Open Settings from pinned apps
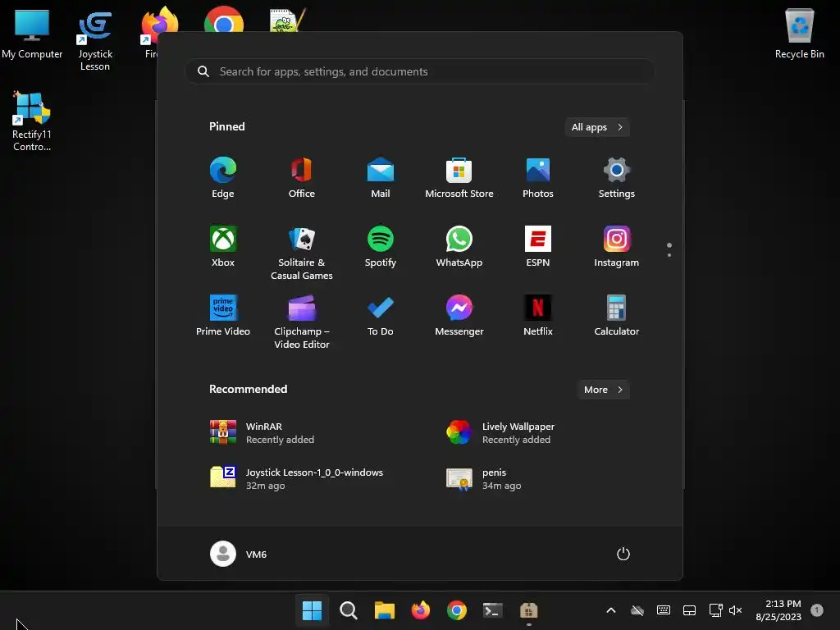The height and width of the screenshot is (630, 840). tap(617, 178)
